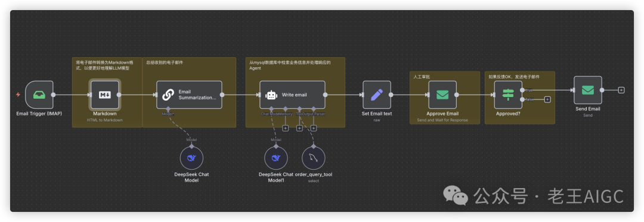Click the 'HTML to Markdown' subtitle
Image resolution: width=644 pixels, height=222 pixels.
pyautogui.click(x=105, y=120)
